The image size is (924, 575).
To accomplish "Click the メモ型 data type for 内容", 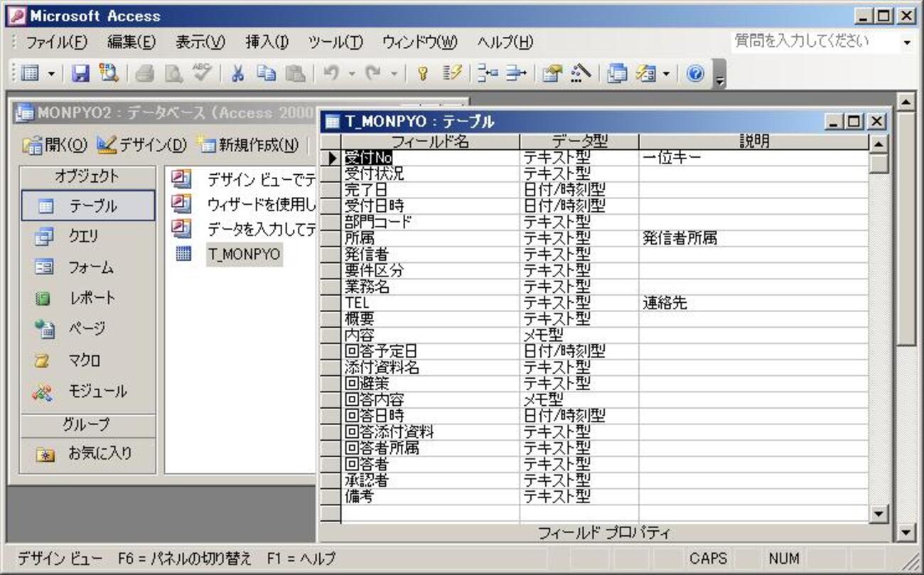I will pyautogui.click(x=579, y=335).
